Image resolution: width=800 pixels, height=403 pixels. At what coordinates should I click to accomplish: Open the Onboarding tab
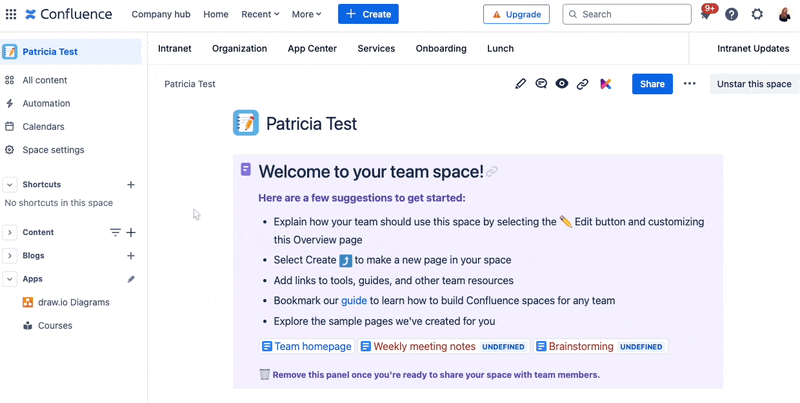coord(441,48)
